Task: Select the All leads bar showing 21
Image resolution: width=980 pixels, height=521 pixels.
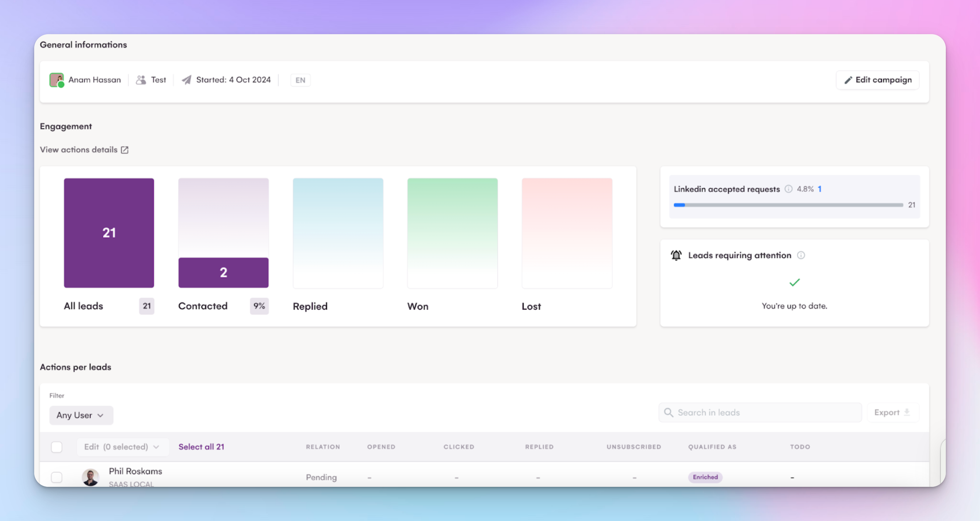Action: [x=109, y=233]
